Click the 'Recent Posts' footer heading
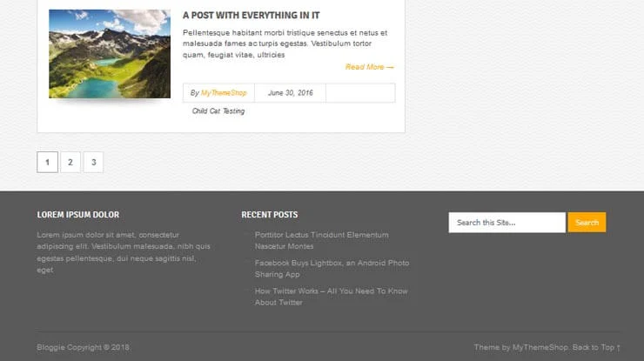This screenshot has width=644, height=361. coord(270,215)
